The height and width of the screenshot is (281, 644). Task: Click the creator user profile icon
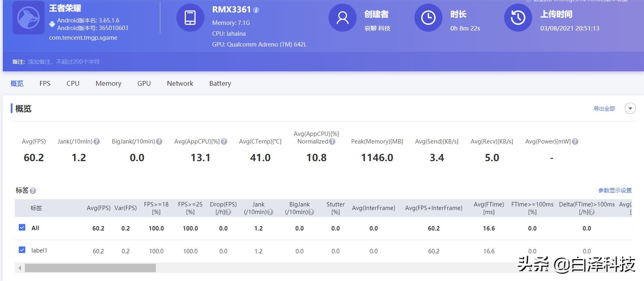[x=342, y=18]
